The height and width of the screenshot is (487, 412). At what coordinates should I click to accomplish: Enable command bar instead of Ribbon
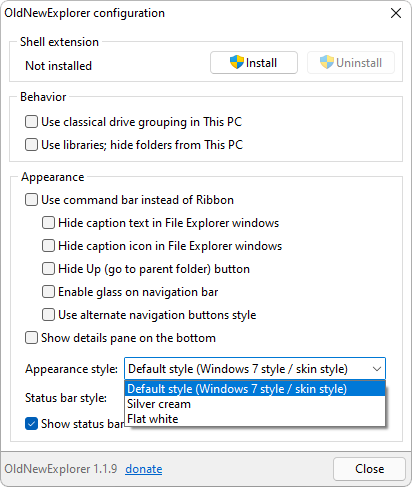pyautogui.click(x=31, y=200)
